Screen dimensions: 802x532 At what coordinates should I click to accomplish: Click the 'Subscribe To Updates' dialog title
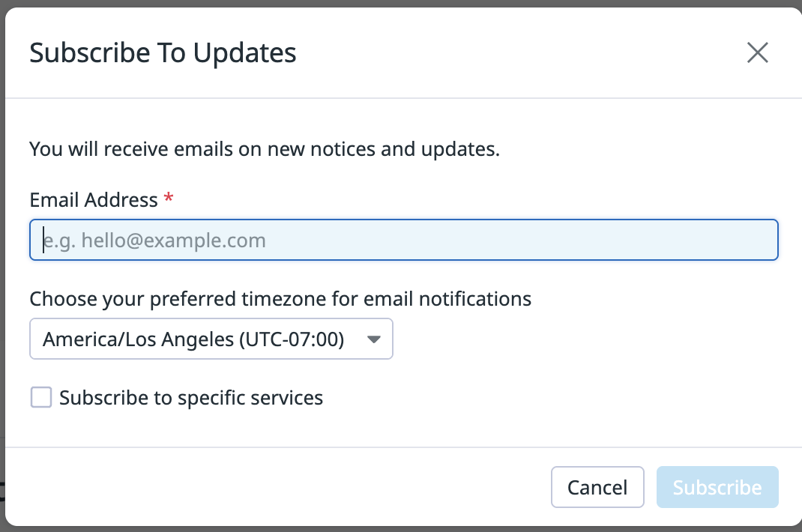point(163,53)
